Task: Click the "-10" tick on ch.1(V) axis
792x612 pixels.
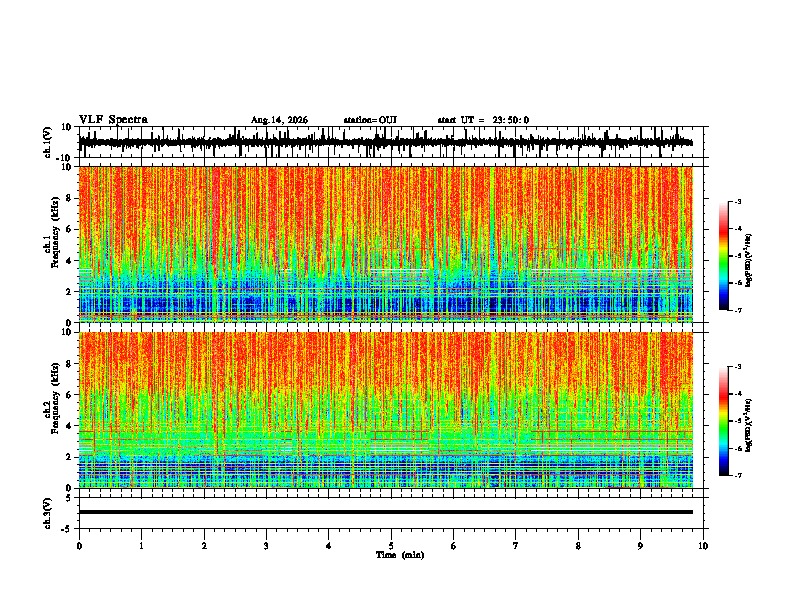Action: click(x=65, y=158)
